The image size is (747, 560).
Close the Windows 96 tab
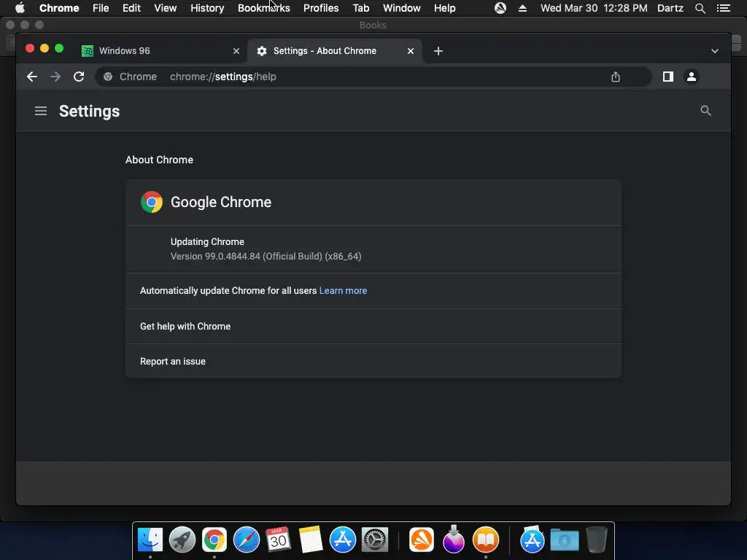pos(236,51)
